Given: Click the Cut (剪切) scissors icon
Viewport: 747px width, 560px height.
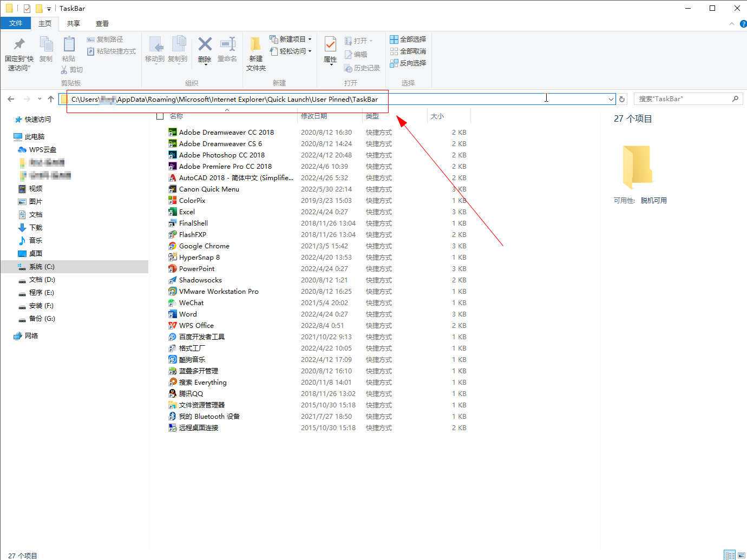Looking at the screenshot, I should [x=64, y=70].
